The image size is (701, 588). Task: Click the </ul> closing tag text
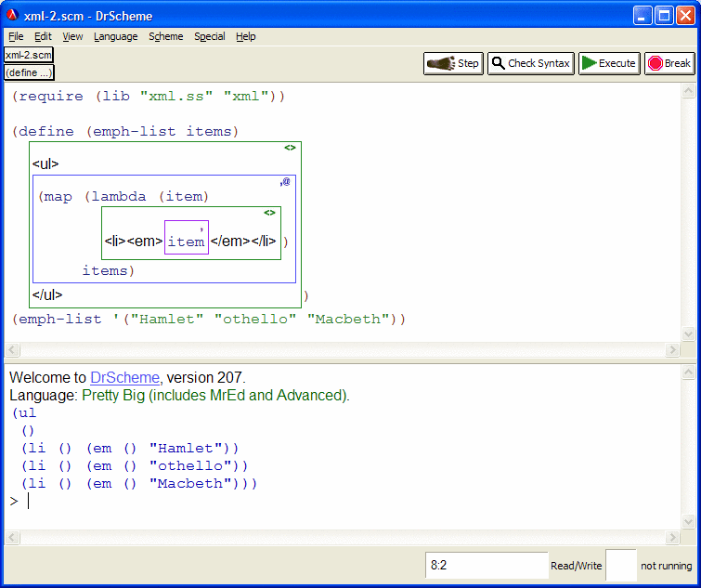[47, 294]
